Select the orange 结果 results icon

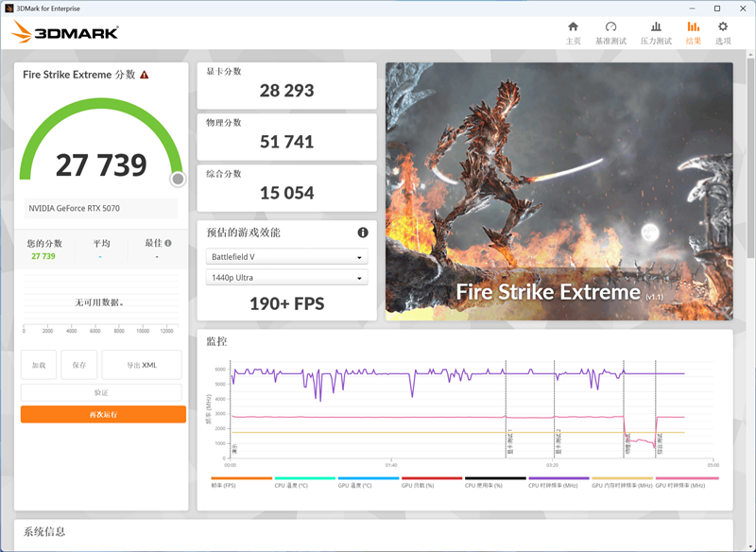pos(693,28)
